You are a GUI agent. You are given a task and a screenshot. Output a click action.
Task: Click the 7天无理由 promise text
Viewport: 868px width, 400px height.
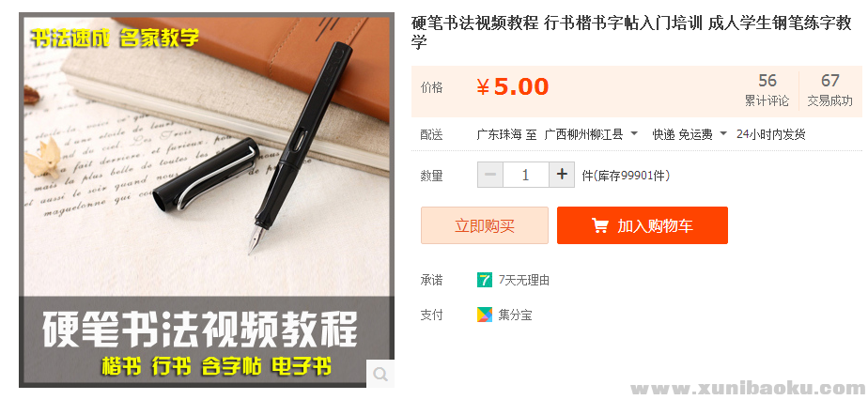click(x=523, y=281)
